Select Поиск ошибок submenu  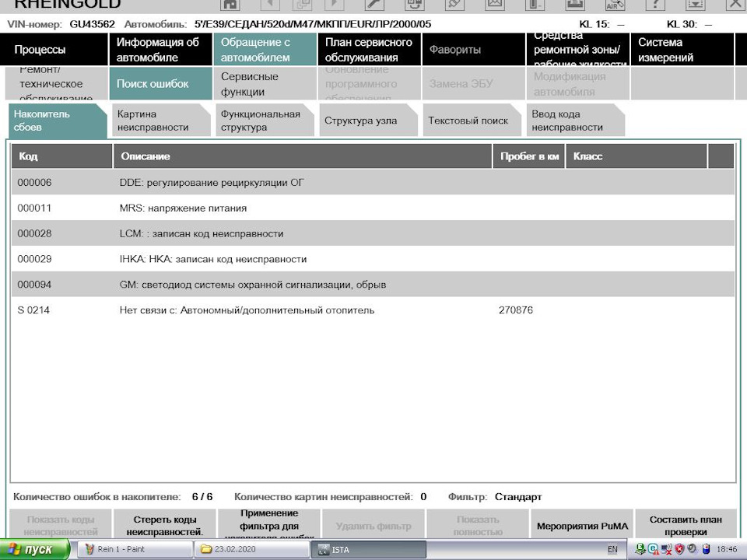(x=160, y=83)
